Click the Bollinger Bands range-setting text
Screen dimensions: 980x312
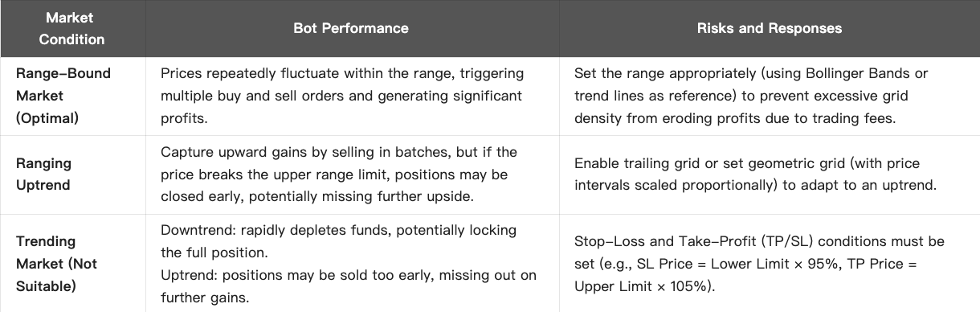click(x=751, y=95)
